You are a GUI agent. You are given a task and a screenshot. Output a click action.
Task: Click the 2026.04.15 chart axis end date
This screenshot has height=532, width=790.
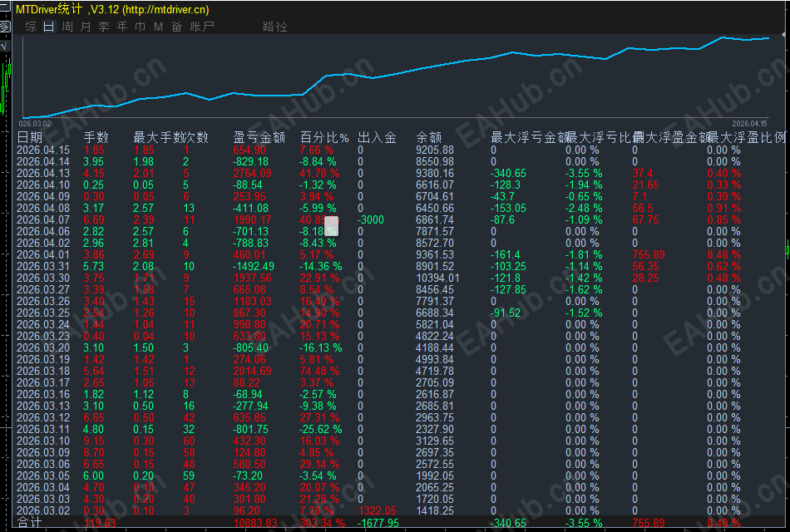click(x=749, y=123)
